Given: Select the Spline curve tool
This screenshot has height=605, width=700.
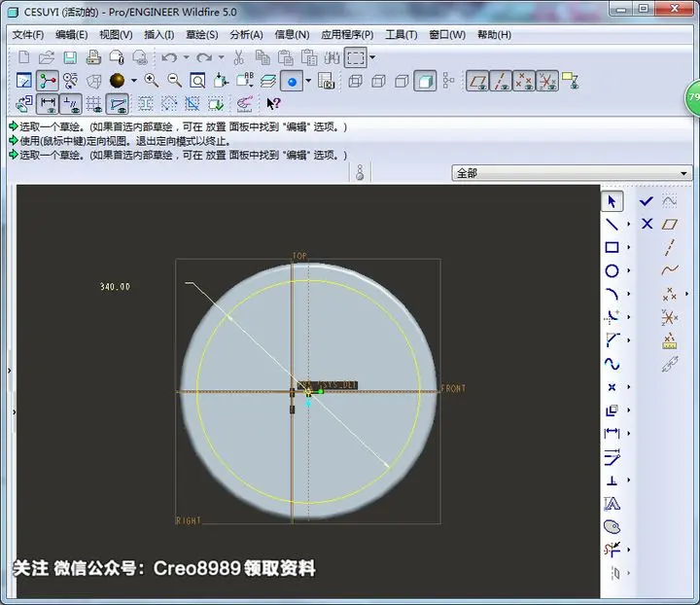Looking at the screenshot, I should click(612, 364).
